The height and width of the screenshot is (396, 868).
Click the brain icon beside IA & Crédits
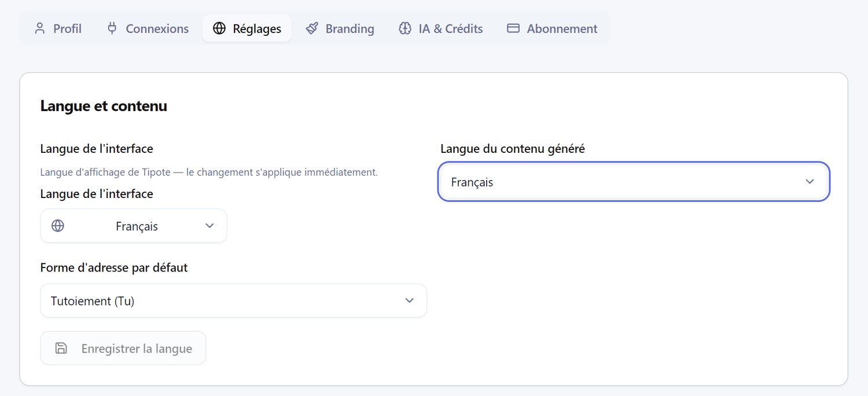coord(405,28)
